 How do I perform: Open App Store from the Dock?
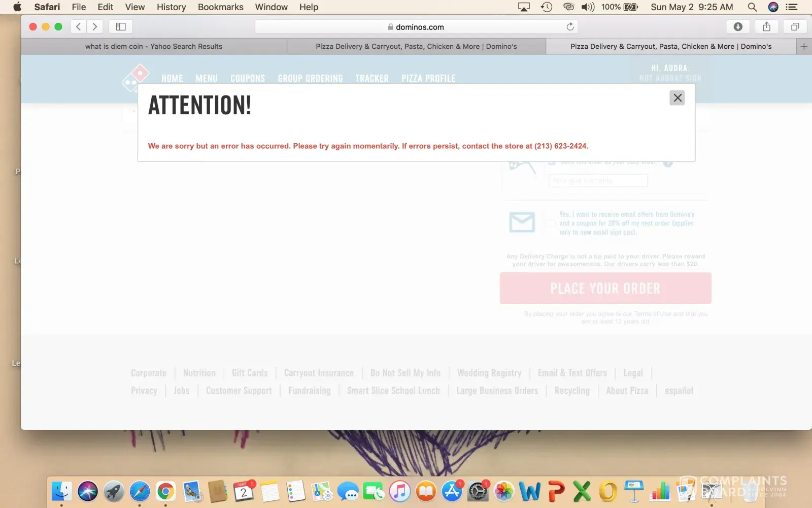[x=452, y=491]
